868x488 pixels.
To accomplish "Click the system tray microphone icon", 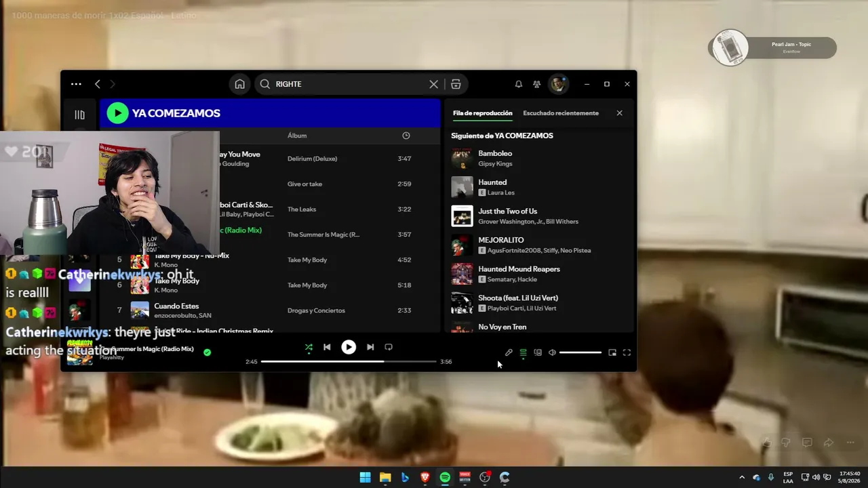I will coord(771,477).
